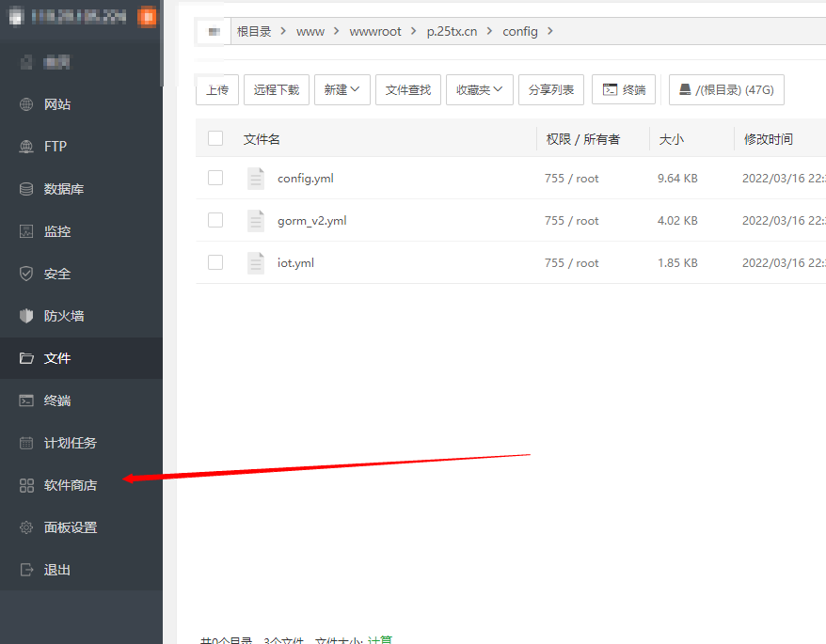This screenshot has width=826, height=644.
Task: Click the shield icon beside 安全
Action: point(26,274)
